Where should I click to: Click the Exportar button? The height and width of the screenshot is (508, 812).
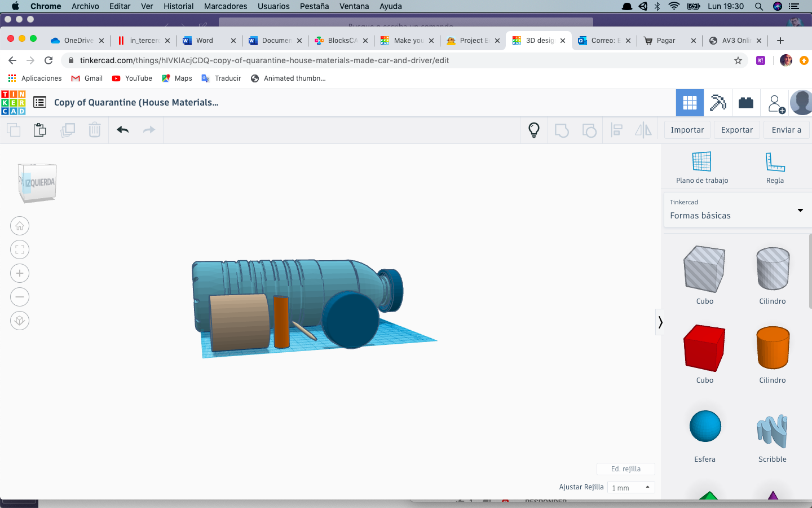tap(737, 130)
